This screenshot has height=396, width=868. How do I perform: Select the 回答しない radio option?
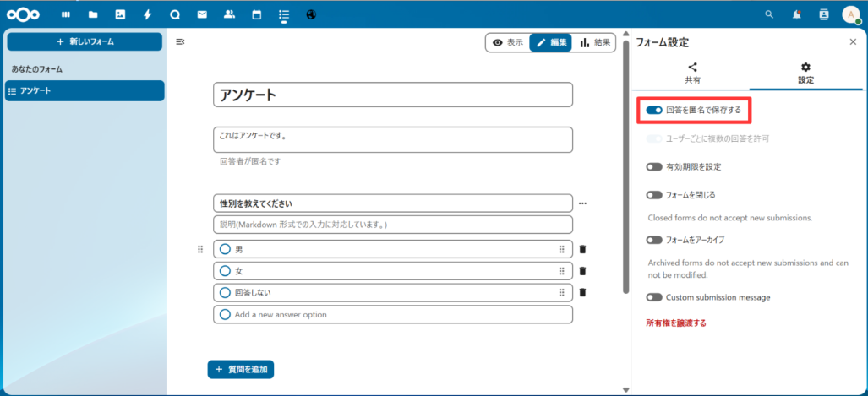[x=225, y=292]
